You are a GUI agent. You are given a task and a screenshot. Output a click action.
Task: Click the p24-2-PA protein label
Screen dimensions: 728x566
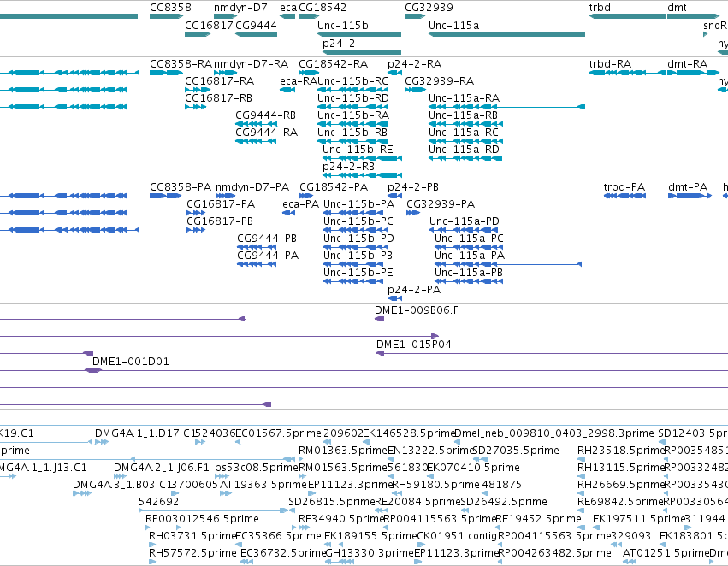pos(414,290)
